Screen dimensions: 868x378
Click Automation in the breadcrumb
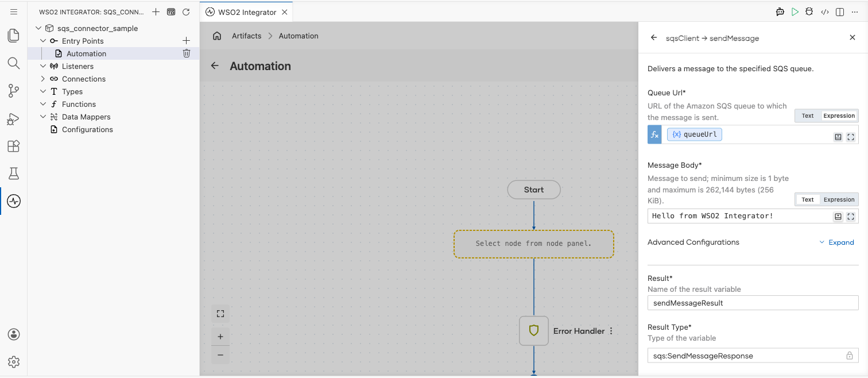[299, 36]
